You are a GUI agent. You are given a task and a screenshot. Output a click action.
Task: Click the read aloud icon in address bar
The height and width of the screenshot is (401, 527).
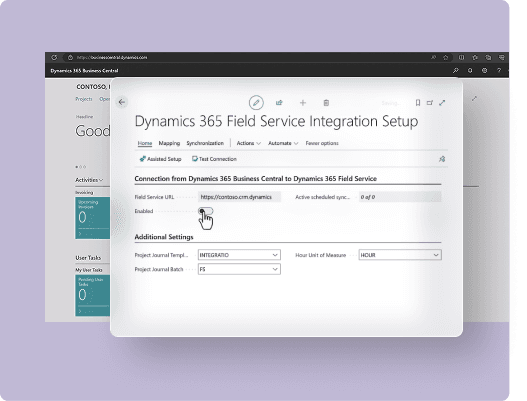coord(434,57)
